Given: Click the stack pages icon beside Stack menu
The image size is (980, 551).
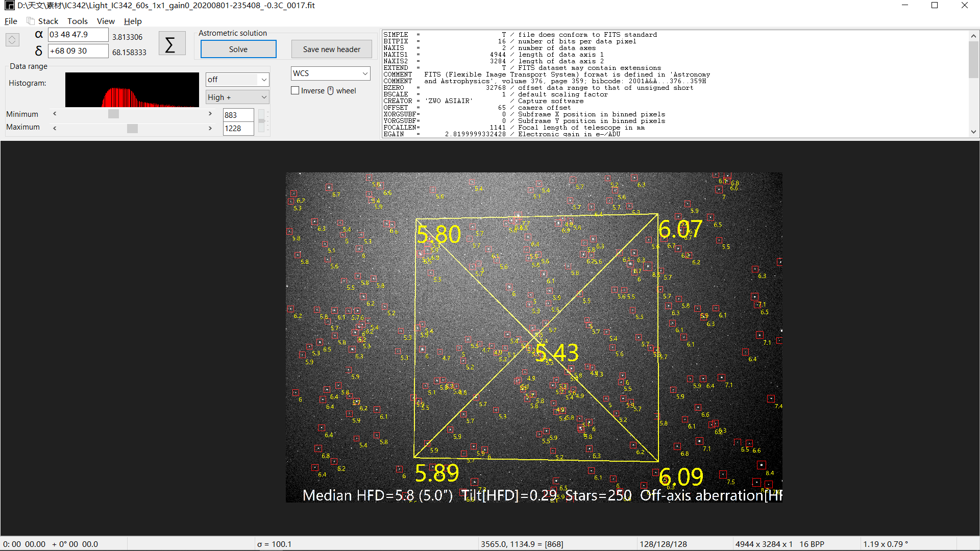Looking at the screenshot, I should [31, 21].
